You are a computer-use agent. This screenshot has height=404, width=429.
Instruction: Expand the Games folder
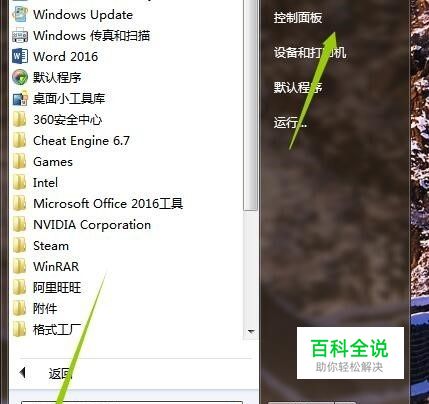click(53, 162)
